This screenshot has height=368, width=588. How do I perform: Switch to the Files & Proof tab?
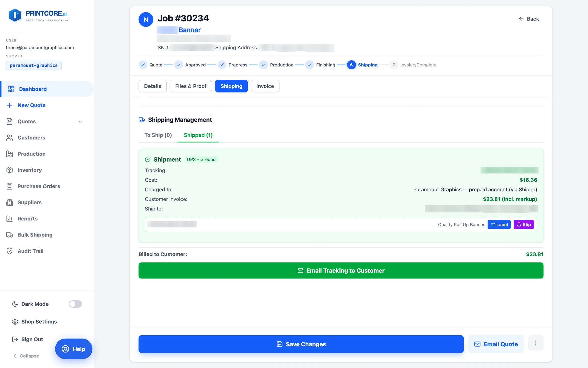[191, 86]
